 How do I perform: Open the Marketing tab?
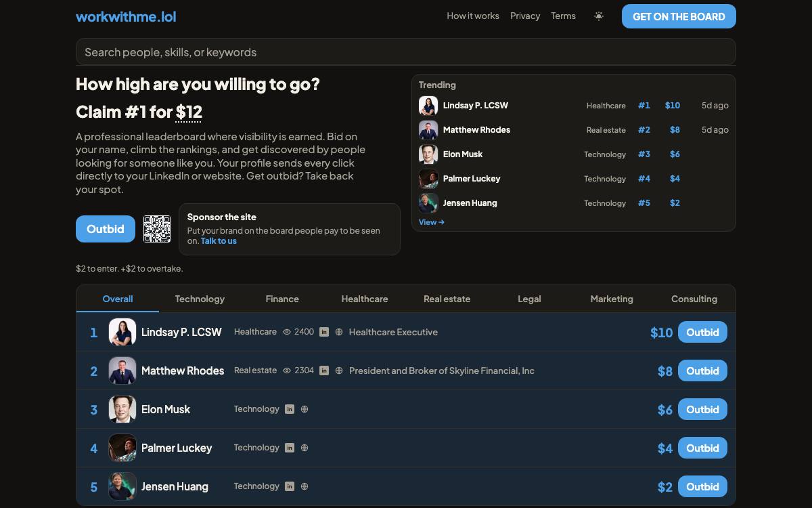[x=612, y=299]
